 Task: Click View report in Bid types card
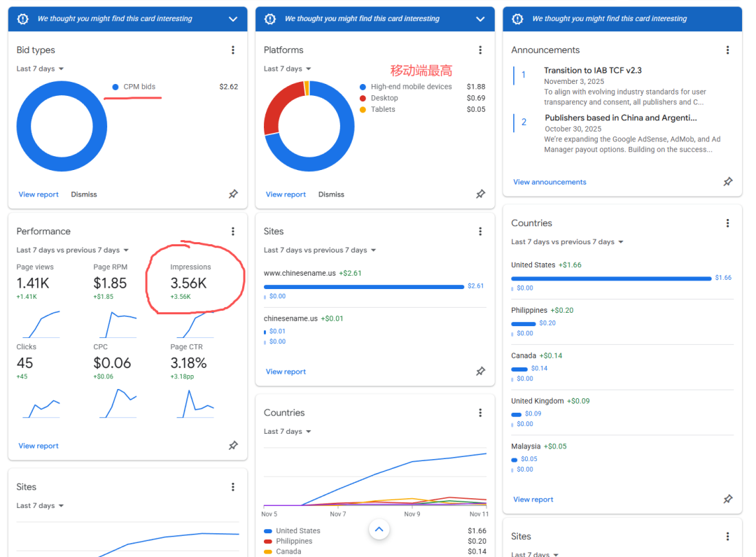click(x=38, y=195)
